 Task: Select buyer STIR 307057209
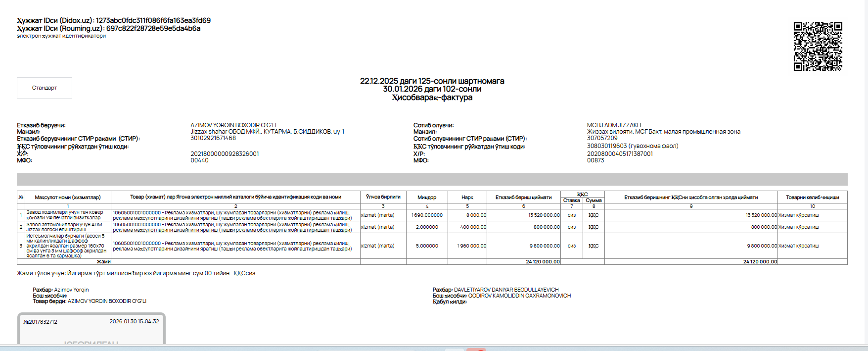pos(602,138)
